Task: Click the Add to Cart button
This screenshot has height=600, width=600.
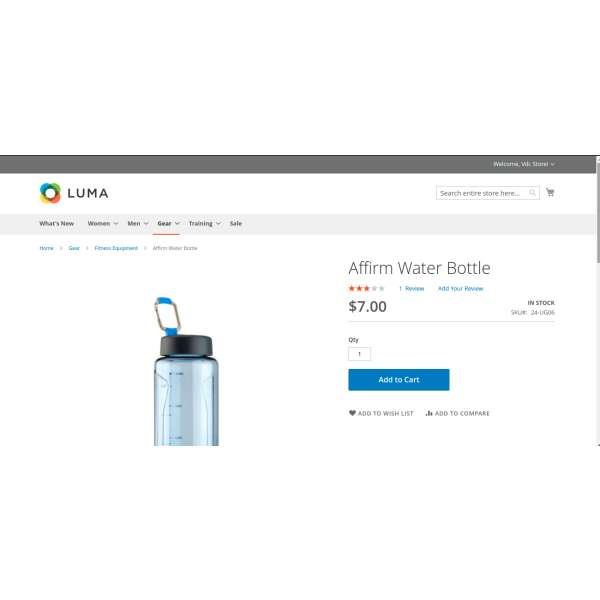Action: pos(399,380)
